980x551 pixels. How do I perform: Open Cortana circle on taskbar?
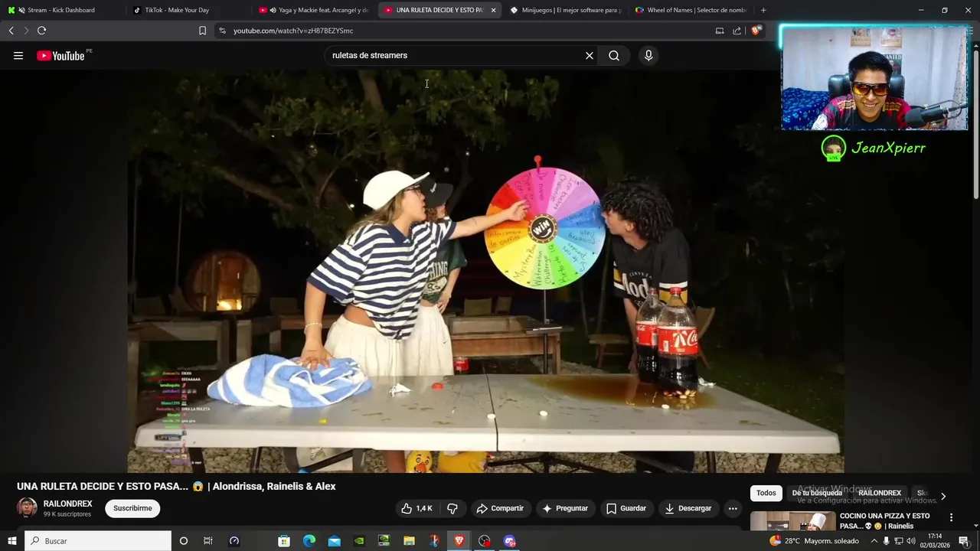click(x=183, y=541)
